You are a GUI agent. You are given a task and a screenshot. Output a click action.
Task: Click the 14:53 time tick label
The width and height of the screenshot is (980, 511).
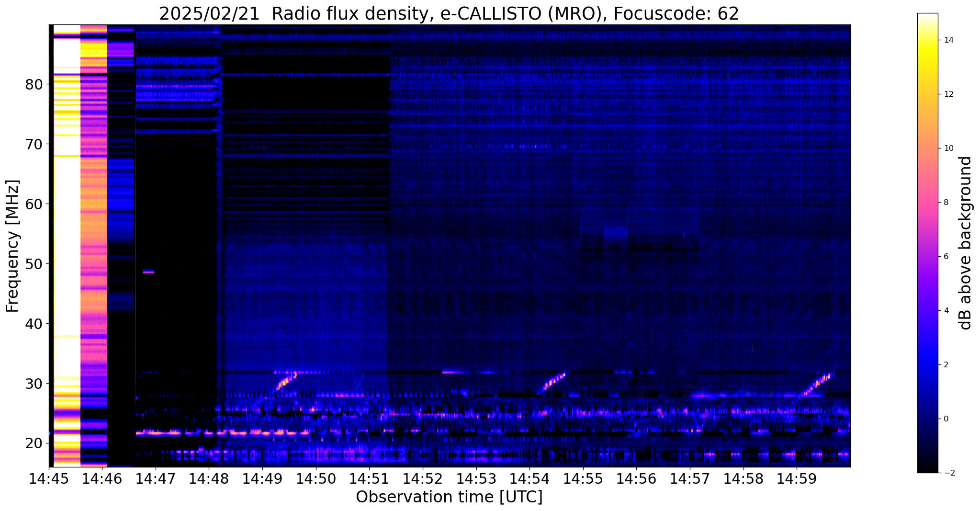click(x=476, y=479)
